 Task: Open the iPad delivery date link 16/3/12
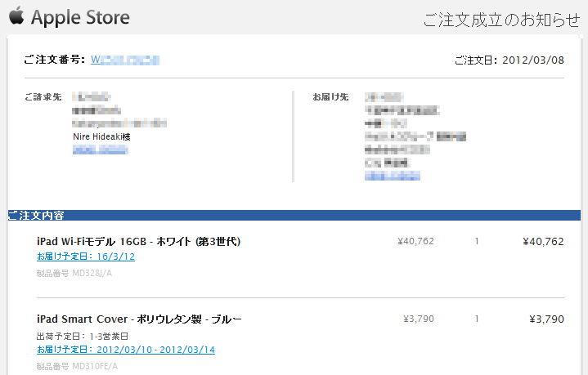pos(86,257)
